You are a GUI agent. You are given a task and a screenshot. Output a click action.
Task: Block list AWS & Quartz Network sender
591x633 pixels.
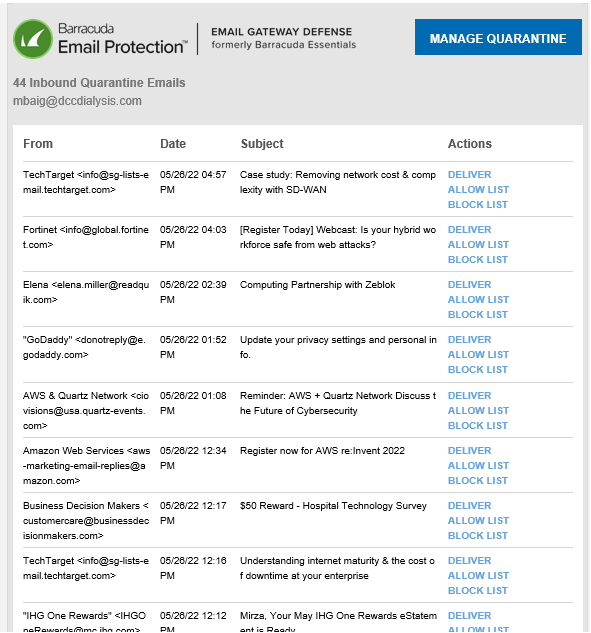coord(478,425)
